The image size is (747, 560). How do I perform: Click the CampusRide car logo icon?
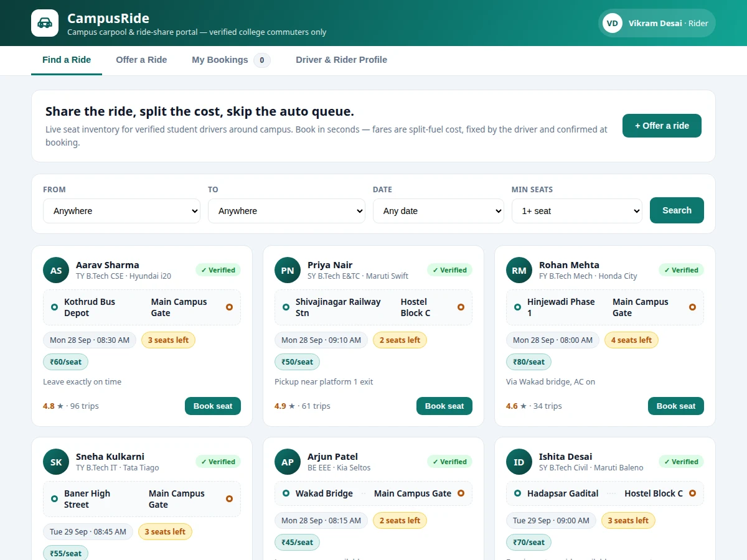(45, 23)
